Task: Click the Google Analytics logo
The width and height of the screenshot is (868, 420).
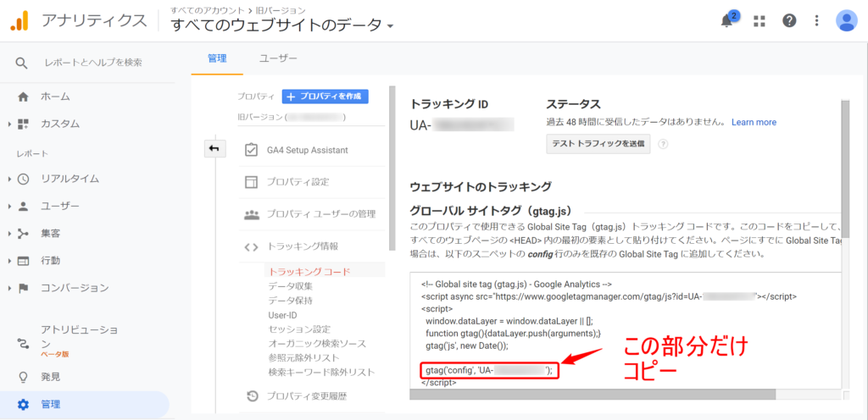Action: click(19, 21)
